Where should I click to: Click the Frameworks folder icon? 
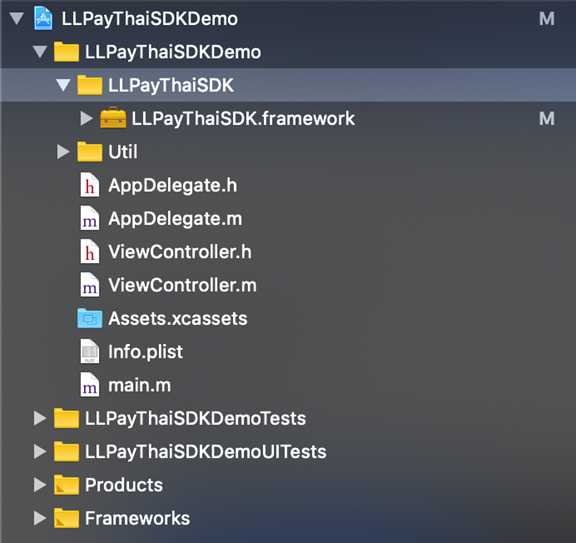click(66, 518)
